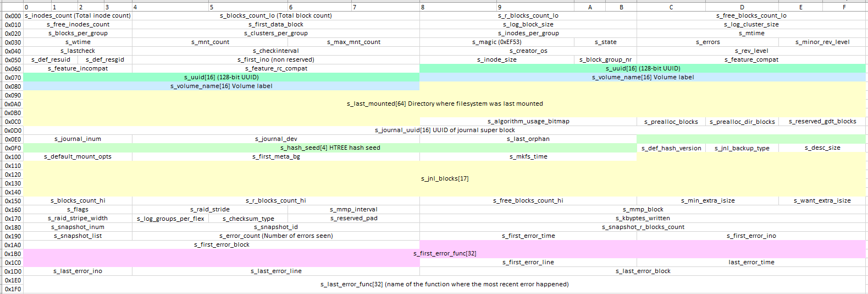This screenshot has height=294, width=868.
Task: Select the s_algorithm_usage_bitmap cell
Action: tap(528, 121)
